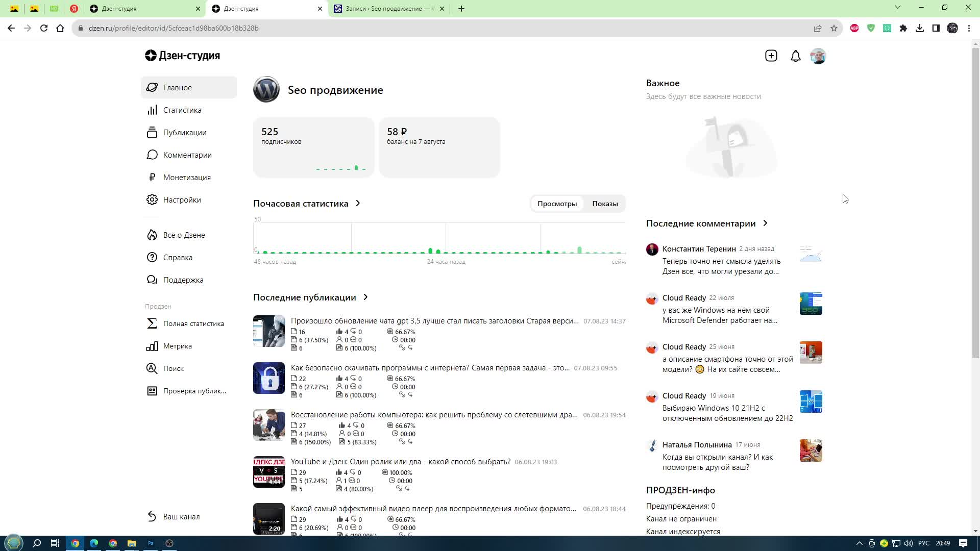Open the post YouTube и Дзен: Один ролик

[x=401, y=462]
